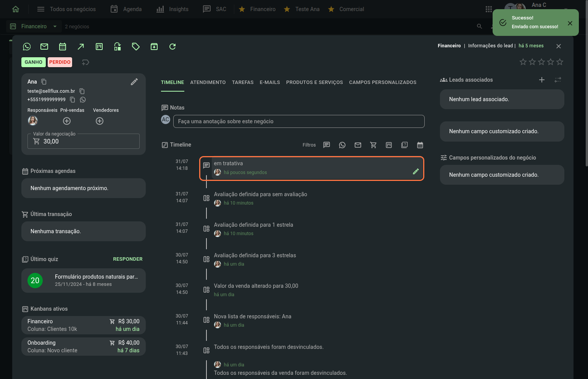This screenshot has height=379, width=588.
Task: Click the responsible user avatar
Action: click(33, 121)
